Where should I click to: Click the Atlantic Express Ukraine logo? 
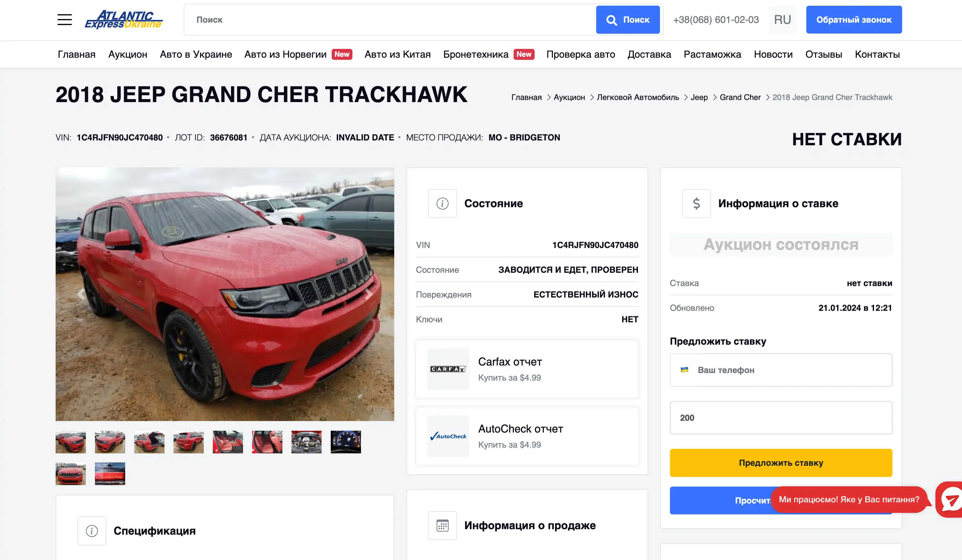(124, 19)
